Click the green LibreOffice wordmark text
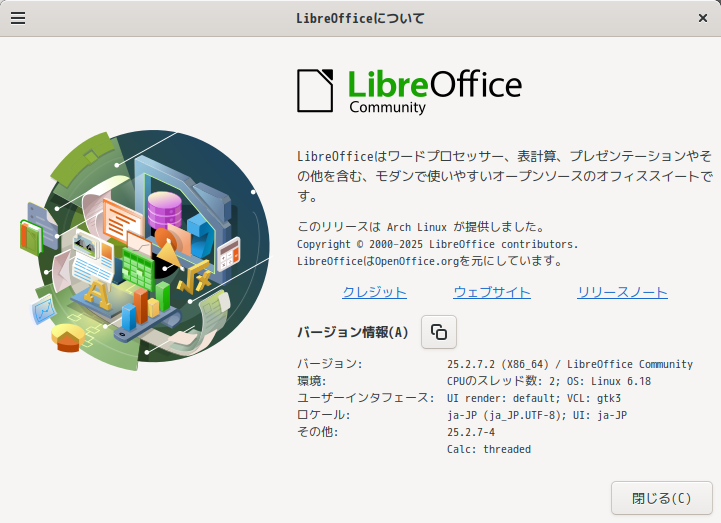The image size is (721, 523). tap(434, 83)
